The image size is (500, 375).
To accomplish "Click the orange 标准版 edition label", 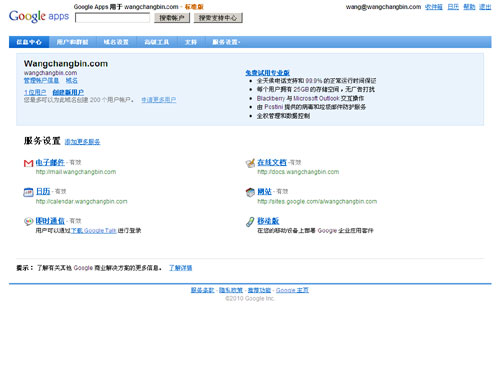I will pyautogui.click(x=194, y=7).
